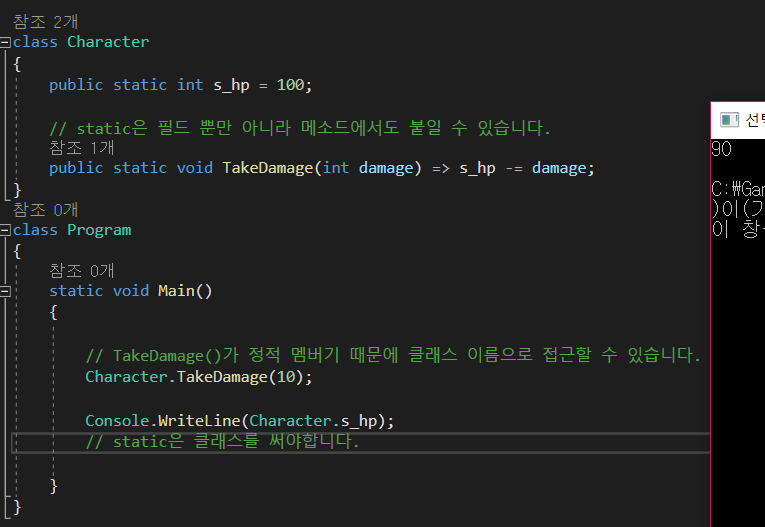Click damage after the -= operator
This screenshot has height=527, width=765.
[x=559, y=168]
